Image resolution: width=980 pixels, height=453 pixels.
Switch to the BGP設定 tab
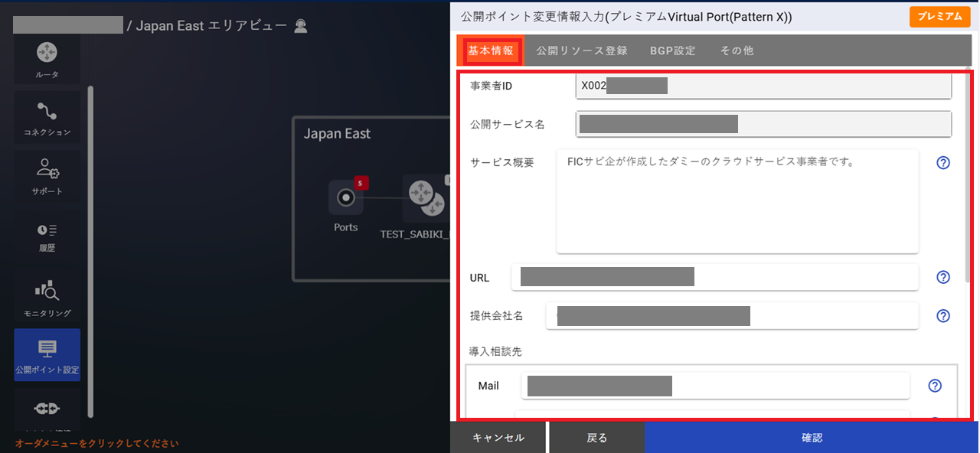tap(672, 51)
